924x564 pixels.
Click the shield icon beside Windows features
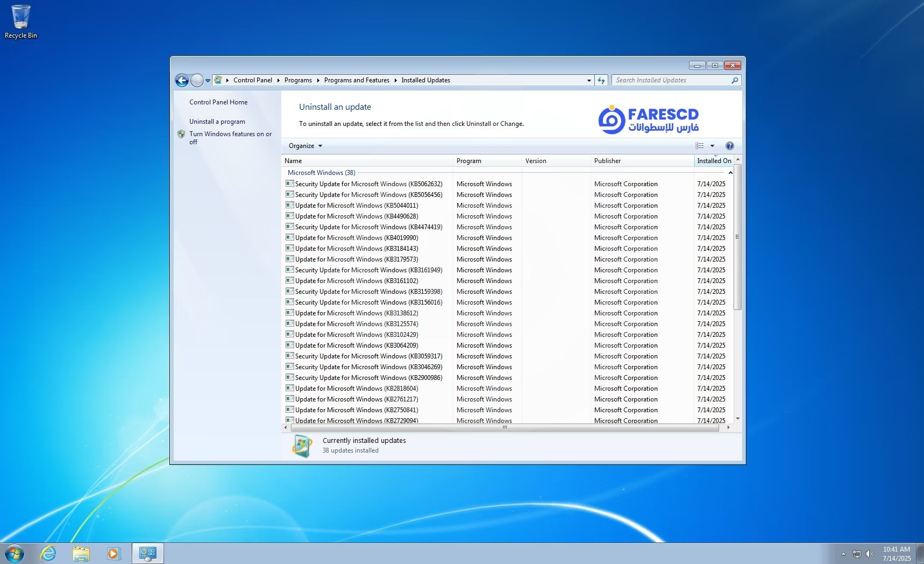[x=181, y=134]
